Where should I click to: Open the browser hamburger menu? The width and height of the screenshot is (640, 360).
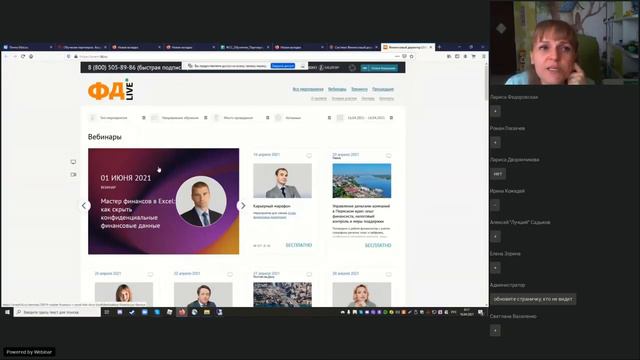click(x=484, y=56)
